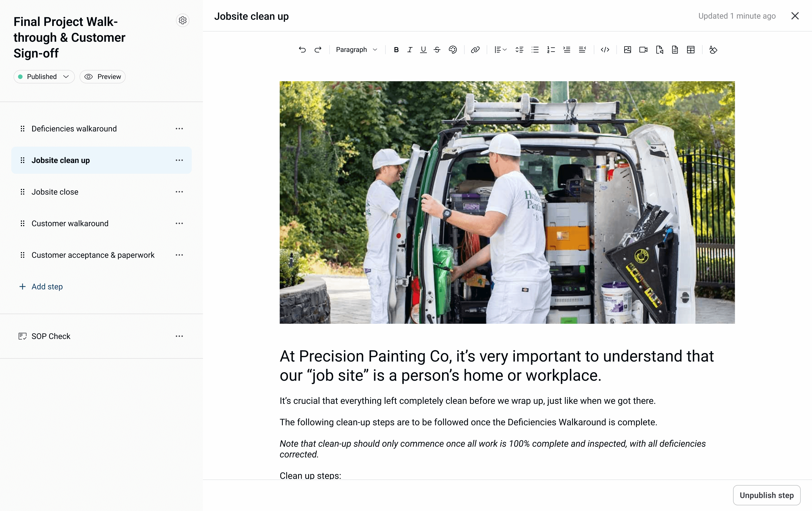
Task: Open the Customer walkaround step
Action: coord(70,223)
